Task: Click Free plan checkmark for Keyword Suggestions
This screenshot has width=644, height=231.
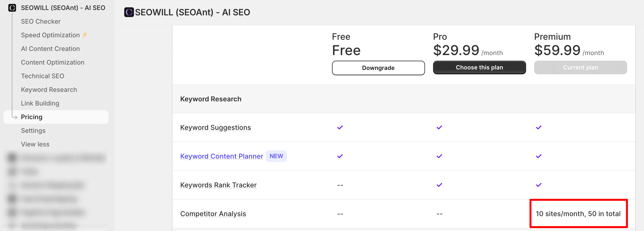Action: point(340,127)
